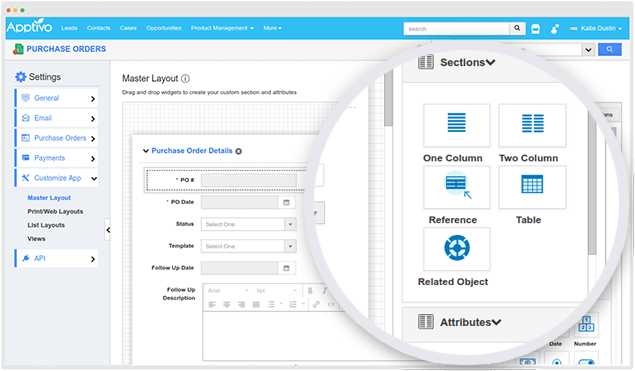Click the Purchase Orders app icon
This screenshot has height=371, width=635.
click(x=18, y=49)
